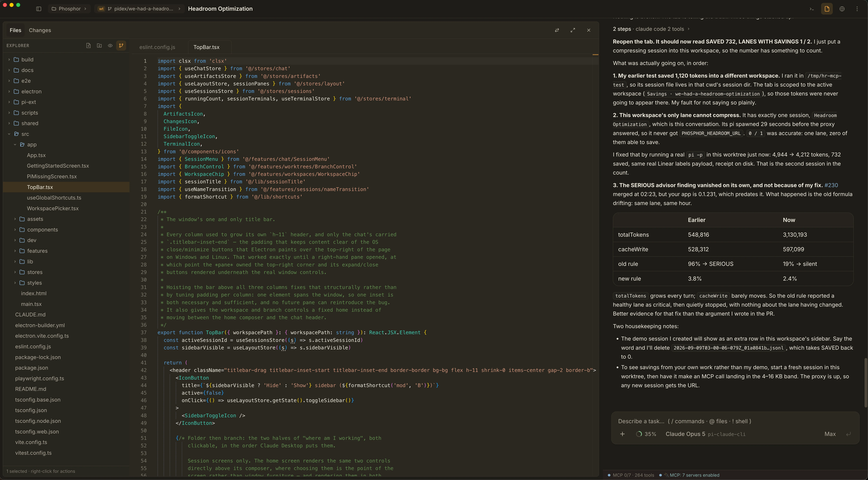Expand the electron folder
Viewport: 868px width, 480px height.
click(66, 91)
